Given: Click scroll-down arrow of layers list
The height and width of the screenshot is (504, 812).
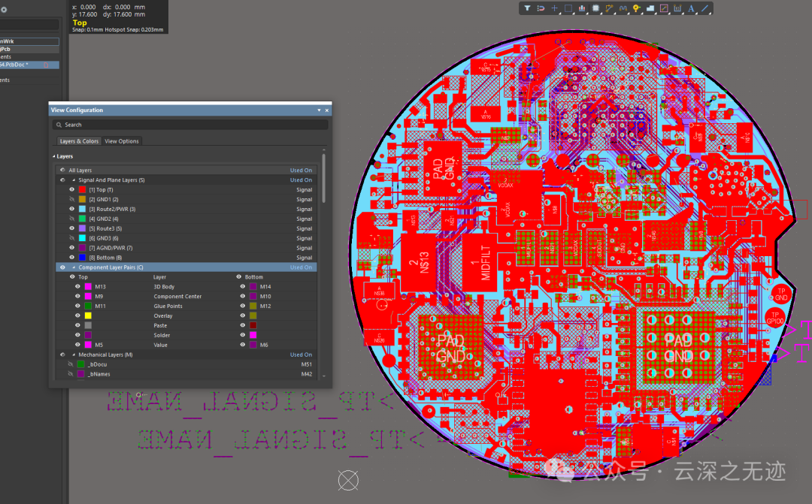Looking at the screenshot, I should [324, 376].
